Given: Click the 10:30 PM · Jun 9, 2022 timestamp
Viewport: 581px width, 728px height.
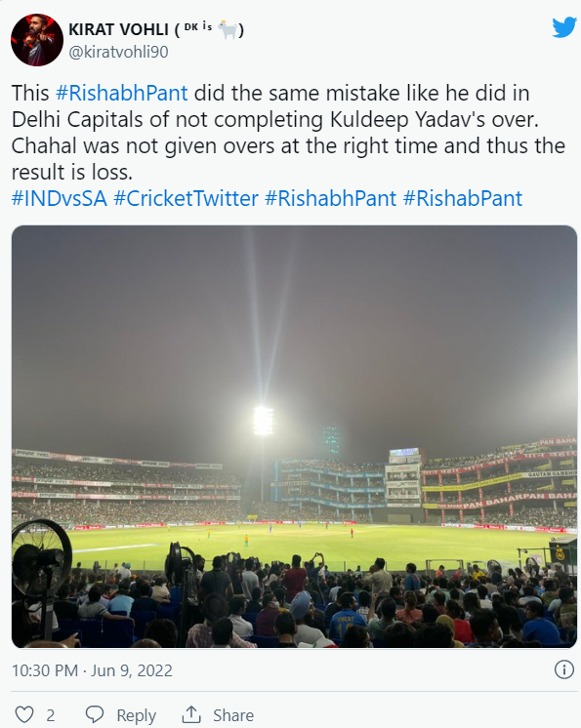Looking at the screenshot, I should 92,670.
